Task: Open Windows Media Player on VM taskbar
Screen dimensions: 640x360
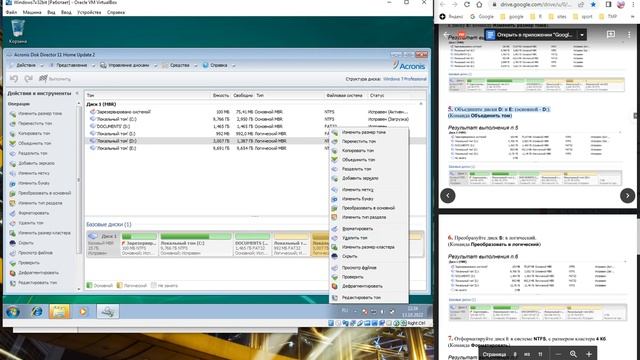Action: 83,312
